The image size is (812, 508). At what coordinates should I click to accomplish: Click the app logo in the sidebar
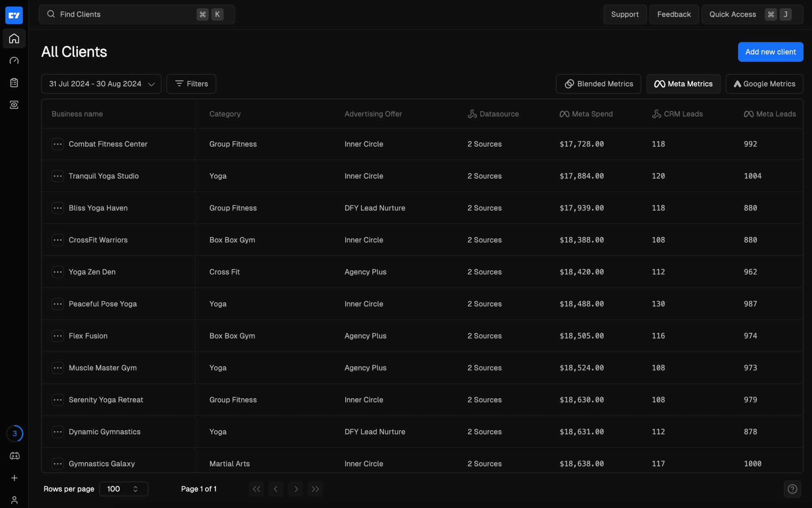pos(14,15)
